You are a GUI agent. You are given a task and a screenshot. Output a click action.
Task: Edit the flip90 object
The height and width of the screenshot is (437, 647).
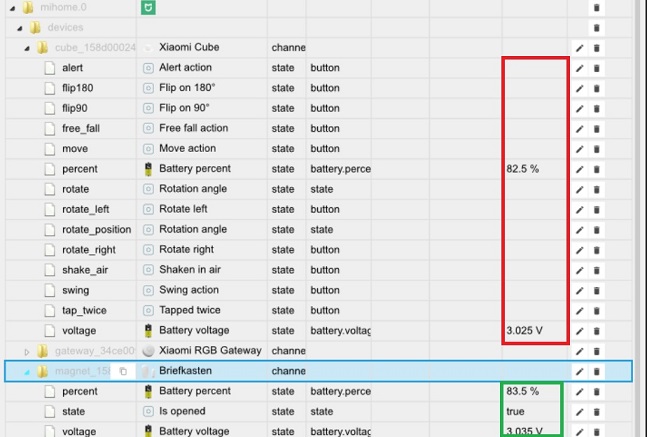(x=580, y=109)
